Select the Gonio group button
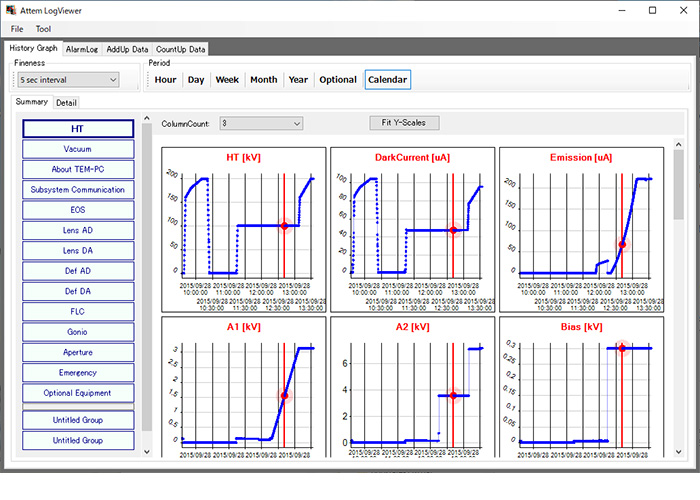Image resolution: width=700 pixels, height=500 pixels. coord(78,332)
